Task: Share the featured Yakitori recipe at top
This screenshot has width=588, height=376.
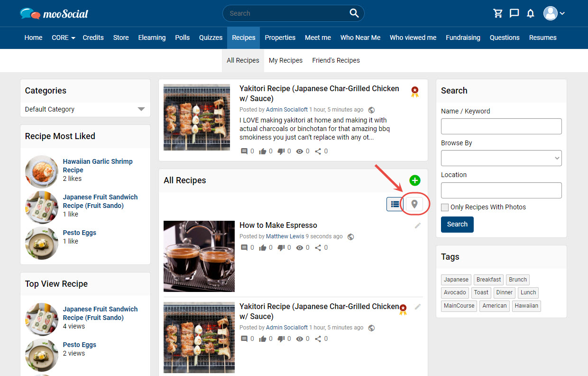Action: tap(318, 151)
